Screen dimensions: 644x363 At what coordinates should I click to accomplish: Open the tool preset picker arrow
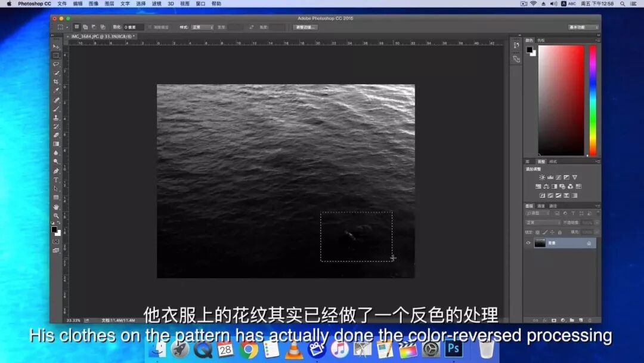pos(67,27)
